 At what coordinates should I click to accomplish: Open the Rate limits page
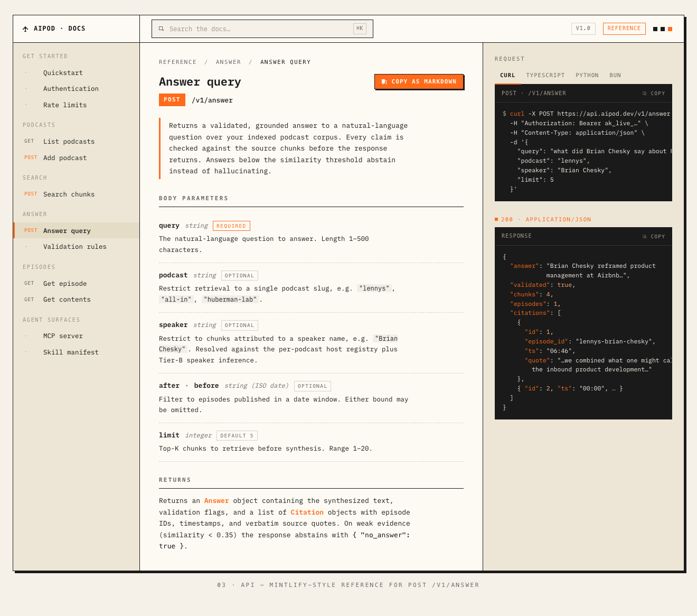coord(77,105)
